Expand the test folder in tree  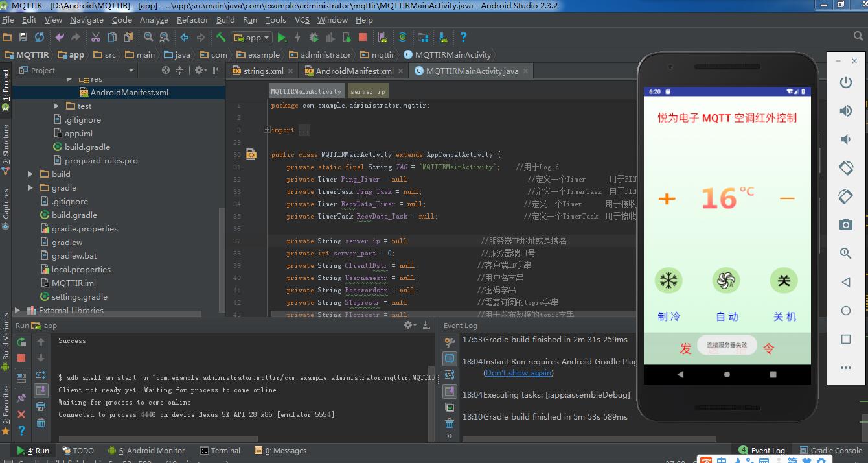[x=56, y=106]
